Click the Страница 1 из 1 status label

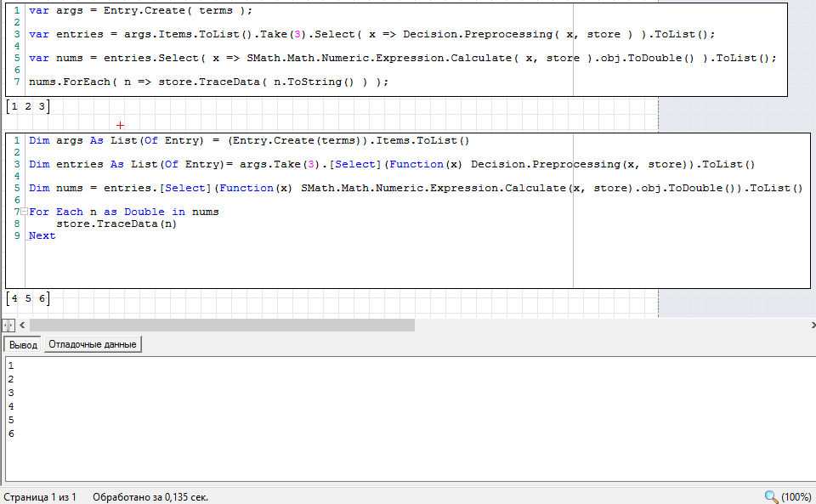[x=40, y=496]
